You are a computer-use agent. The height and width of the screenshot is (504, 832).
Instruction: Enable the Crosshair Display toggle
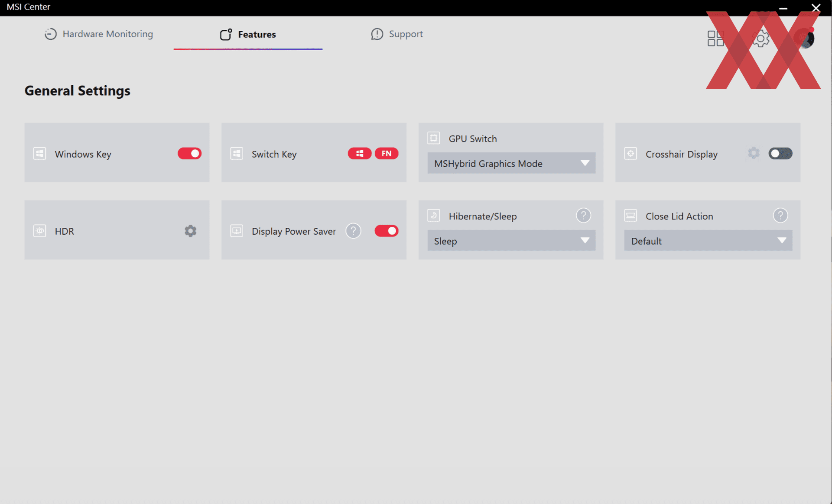point(780,153)
